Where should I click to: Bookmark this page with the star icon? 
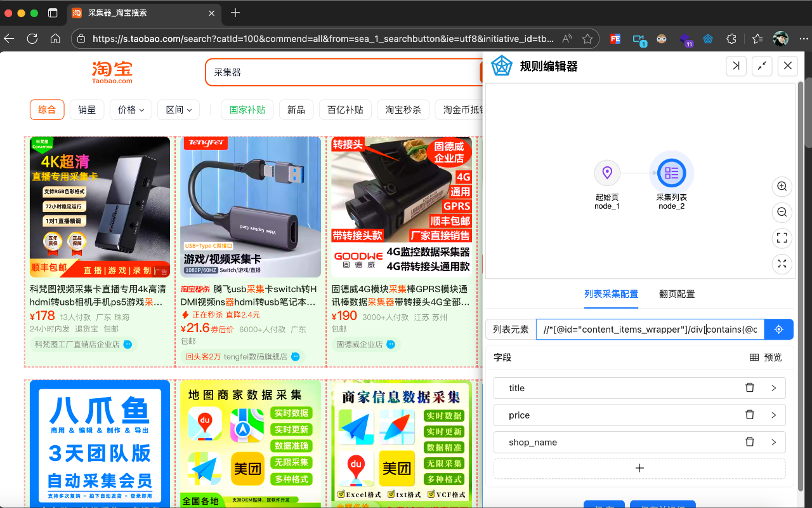click(587, 39)
